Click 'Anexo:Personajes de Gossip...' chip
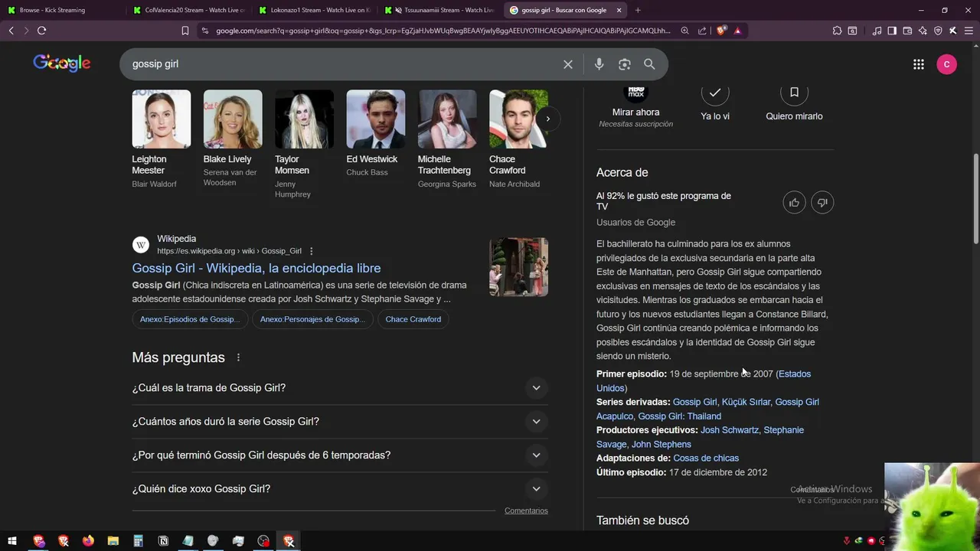 click(312, 319)
